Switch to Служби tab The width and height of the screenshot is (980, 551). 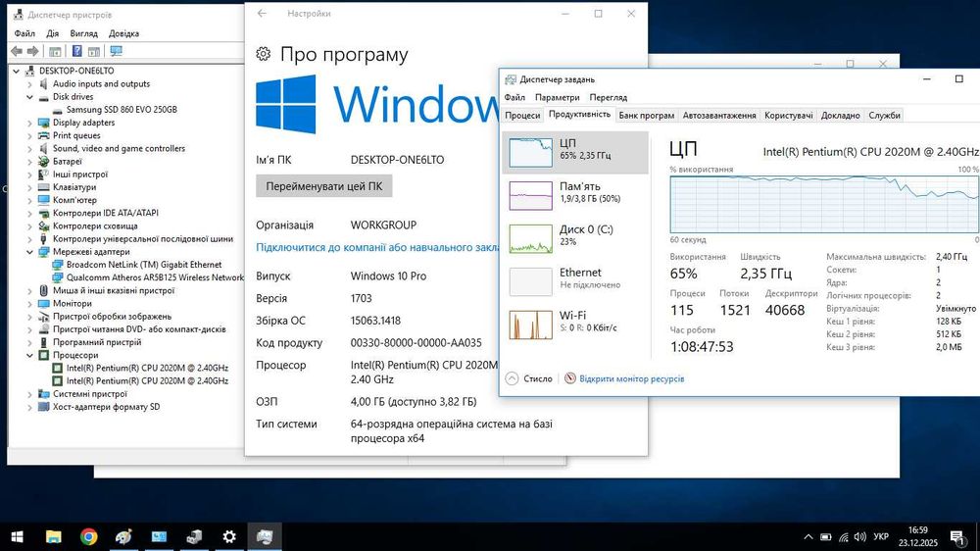[884, 115]
